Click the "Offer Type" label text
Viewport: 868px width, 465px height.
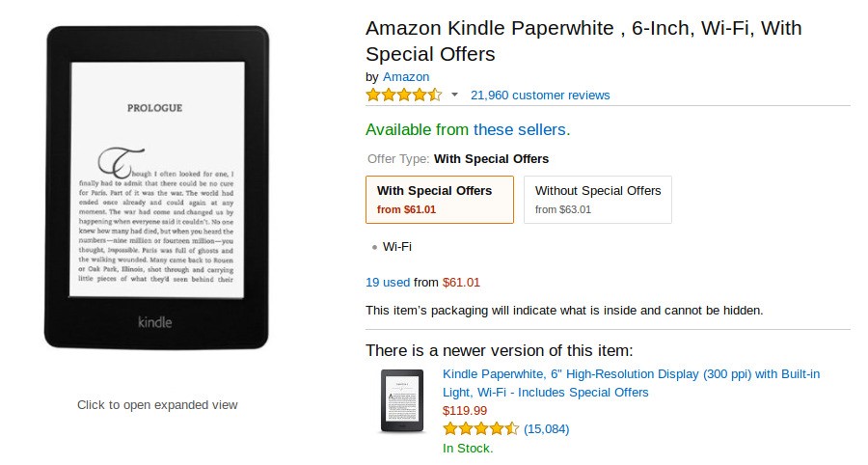pos(398,159)
